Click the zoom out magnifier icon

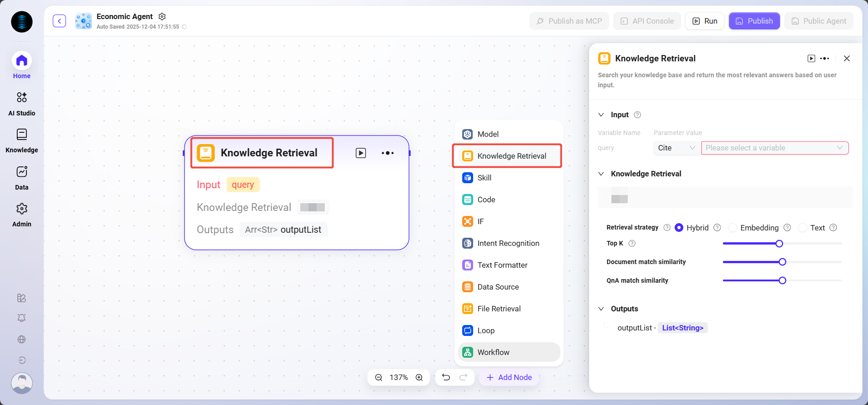coord(378,377)
